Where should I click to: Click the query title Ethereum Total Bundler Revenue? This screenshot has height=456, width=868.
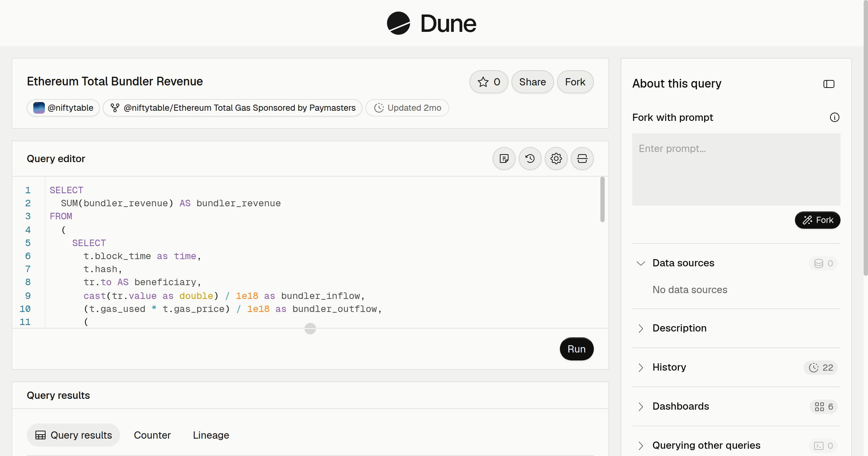115,81
